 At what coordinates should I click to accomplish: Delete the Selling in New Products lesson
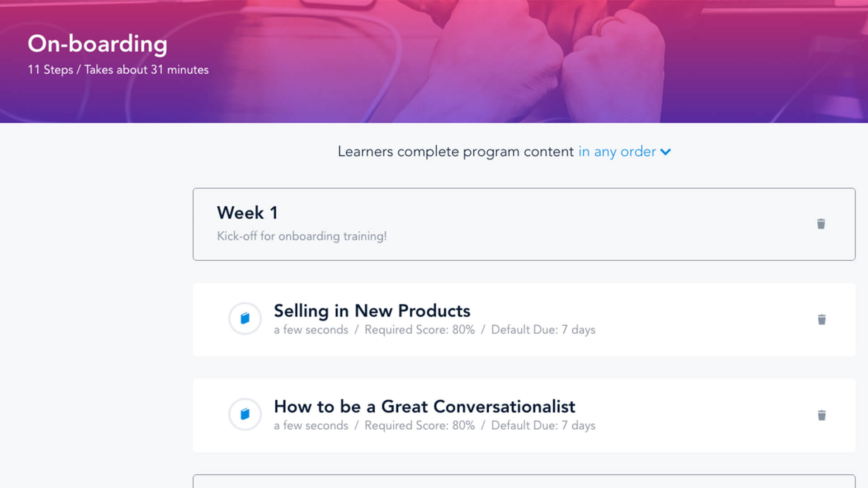tap(821, 319)
